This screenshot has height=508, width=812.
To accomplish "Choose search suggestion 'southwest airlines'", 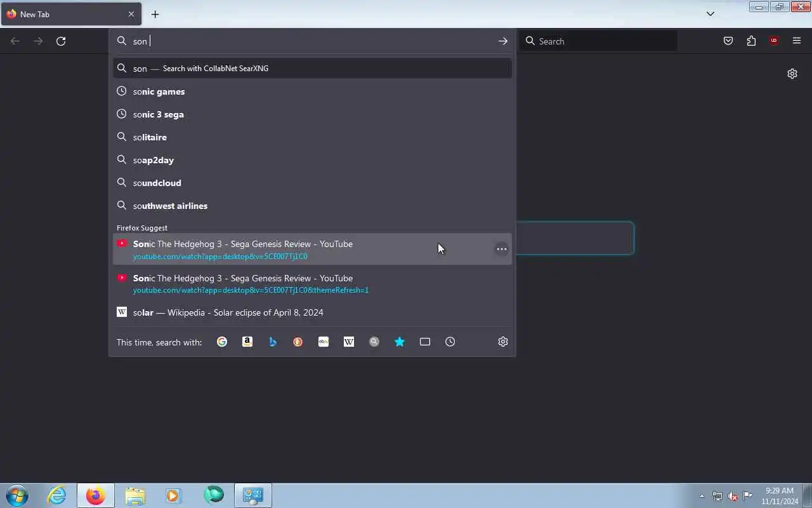I will 312,206.
